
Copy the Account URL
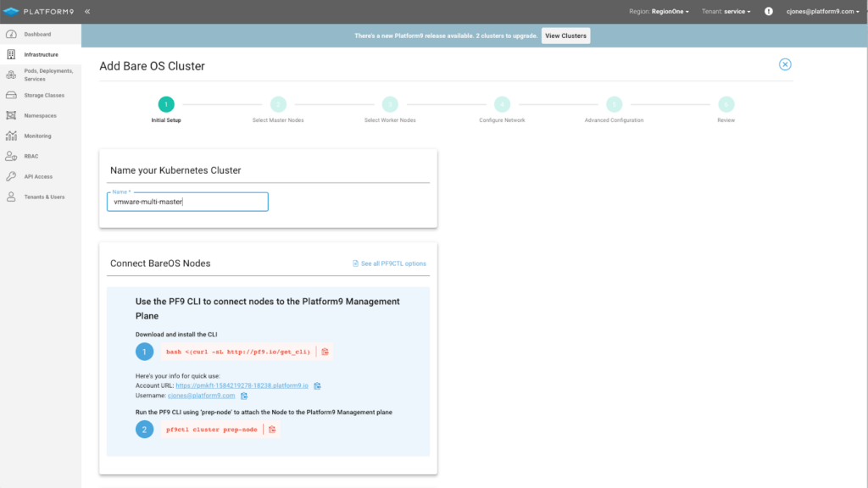(317, 385)
